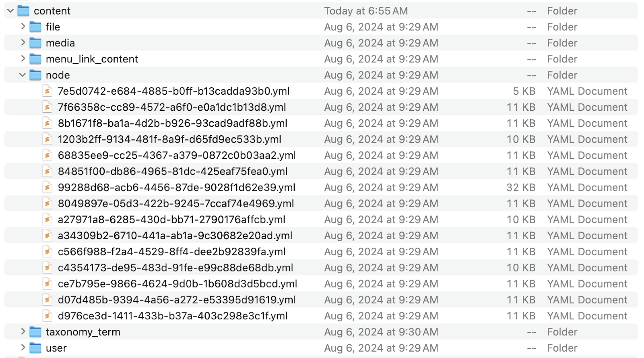Select the menu_link_content folder name

coord(92,59)
